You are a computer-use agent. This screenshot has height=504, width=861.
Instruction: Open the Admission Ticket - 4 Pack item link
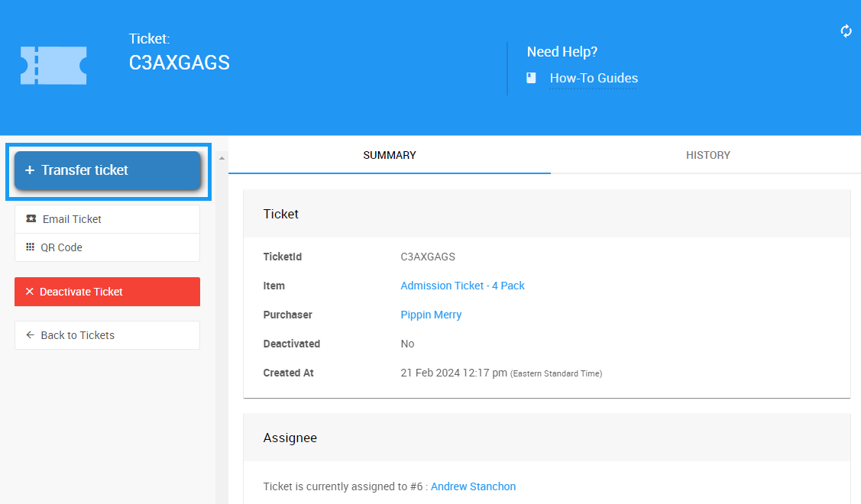(462, 286)
